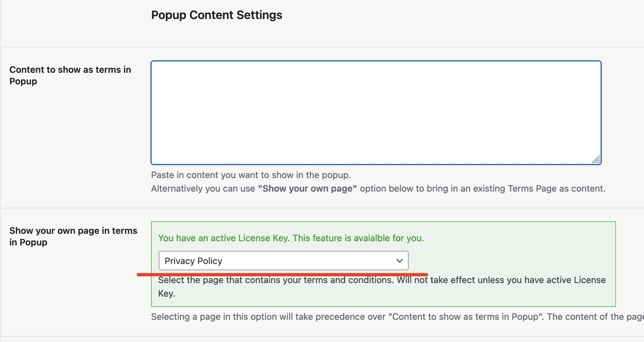Click the green active License Key notice text

[291, 238]
